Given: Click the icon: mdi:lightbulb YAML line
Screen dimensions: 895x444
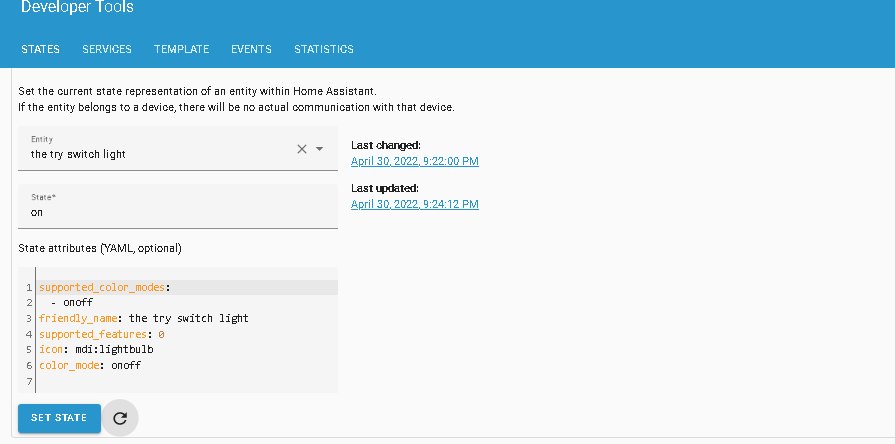Looking at the screenshot, I should click(96, 349).
